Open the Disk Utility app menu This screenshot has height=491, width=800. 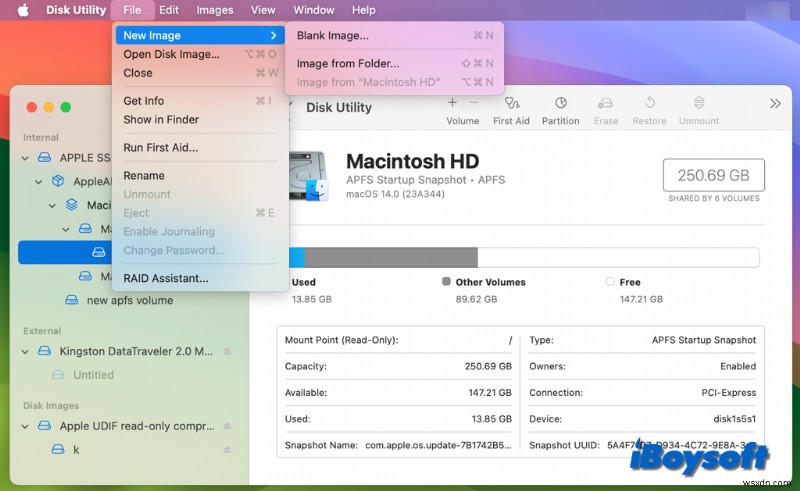coord(76,10)
